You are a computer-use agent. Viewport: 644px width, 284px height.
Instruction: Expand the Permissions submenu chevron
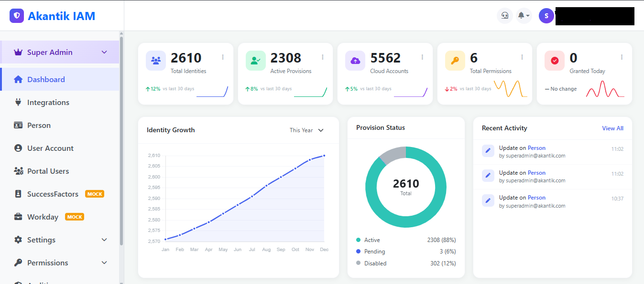click(104, 263)
